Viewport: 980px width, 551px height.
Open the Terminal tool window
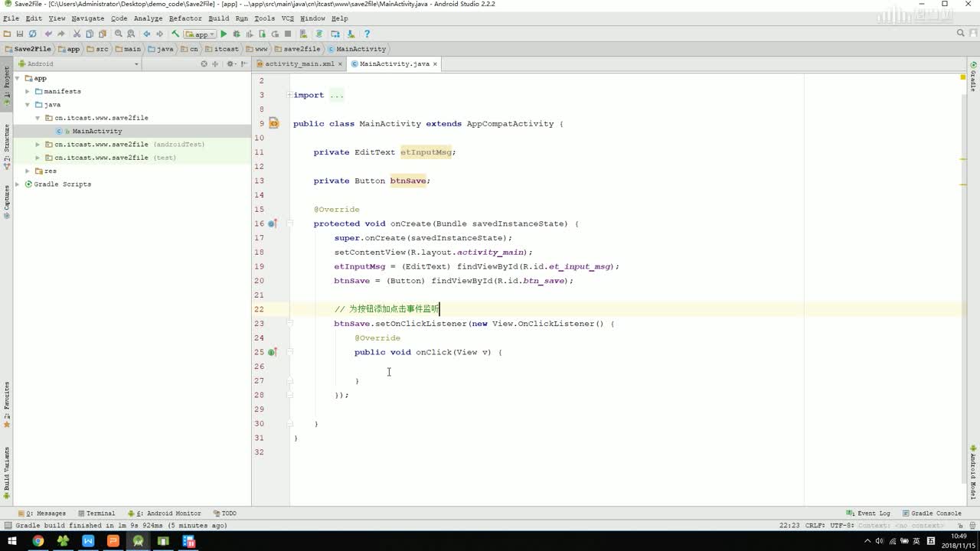point(96,514)
